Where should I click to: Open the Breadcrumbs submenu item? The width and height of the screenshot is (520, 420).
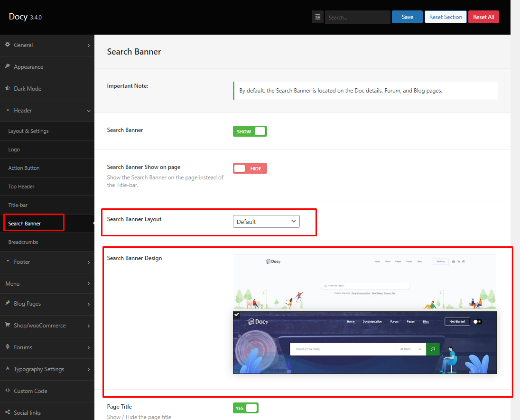[47, 242]
